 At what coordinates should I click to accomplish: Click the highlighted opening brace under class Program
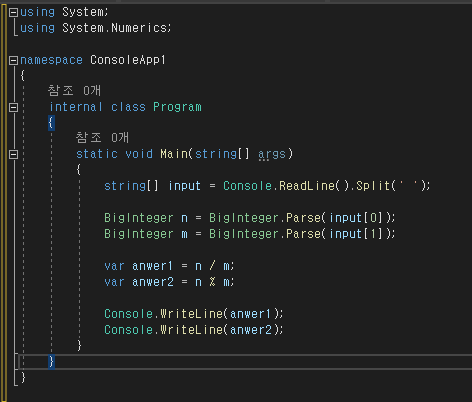pyautogui.click(x=51, y=123)
